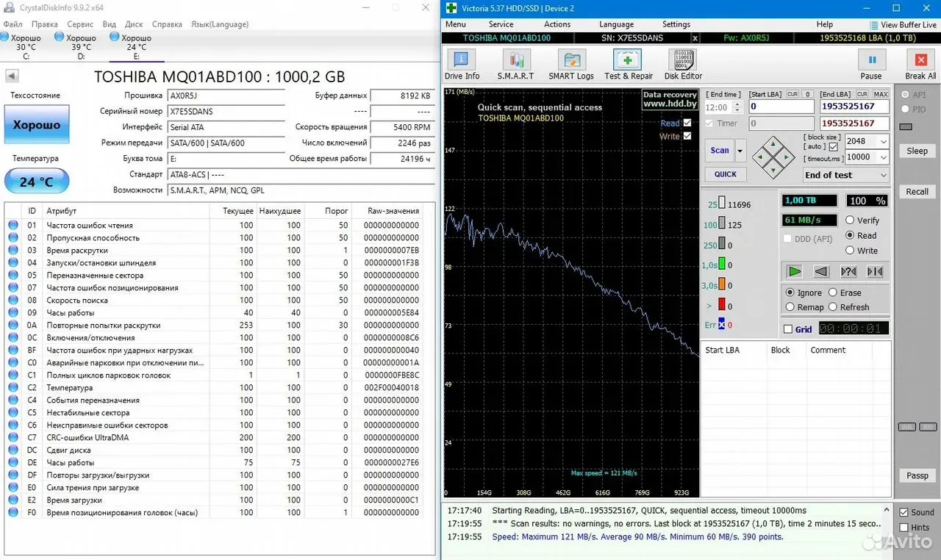Open the Файл menu in CrystalDiskInfo
This screenshot has height=560, width=941.
(x=12, y=24)
